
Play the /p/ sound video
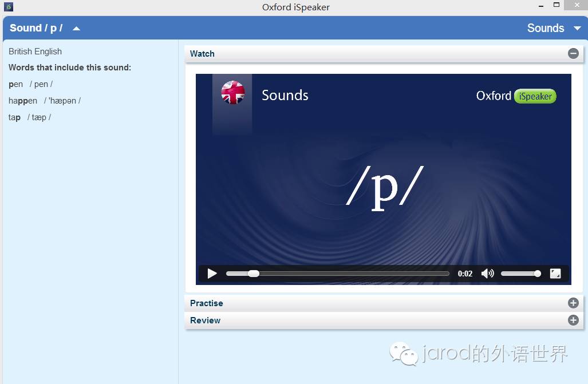(x=212, y=274)
